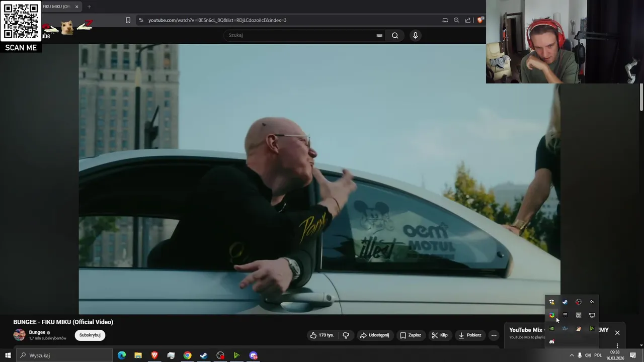Viewport: 644px width, 362px height.
Task: Open Brave browser from taskbar
Action: pyautogui.click(x=154, y=355)
